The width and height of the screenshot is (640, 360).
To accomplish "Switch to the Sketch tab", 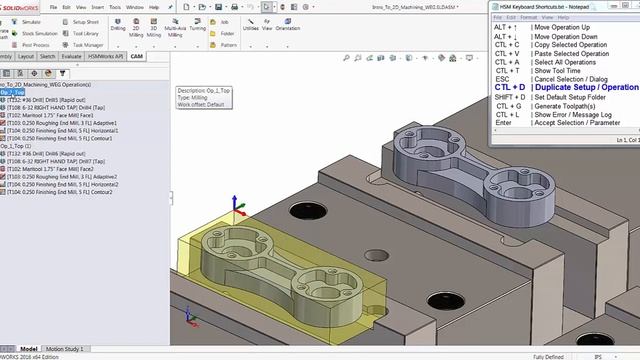I will pyautogui.click(x=47, y=56).
